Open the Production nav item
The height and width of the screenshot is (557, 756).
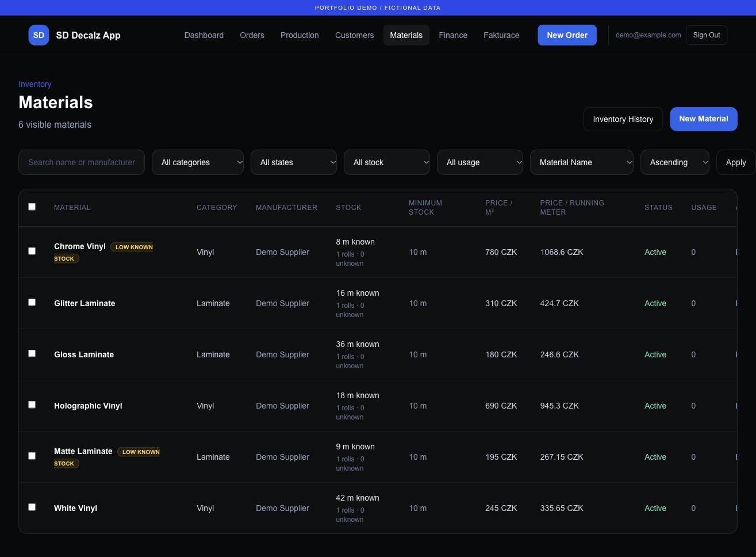point(300,35)
